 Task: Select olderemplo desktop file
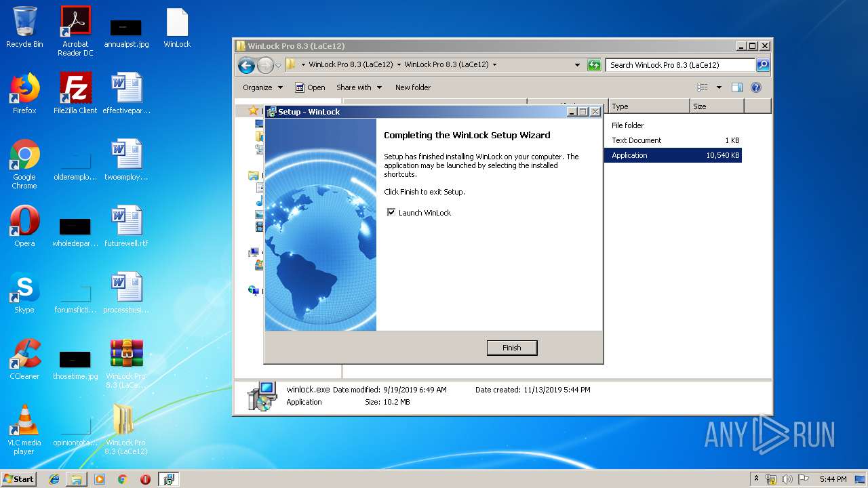tap(75, 165)
